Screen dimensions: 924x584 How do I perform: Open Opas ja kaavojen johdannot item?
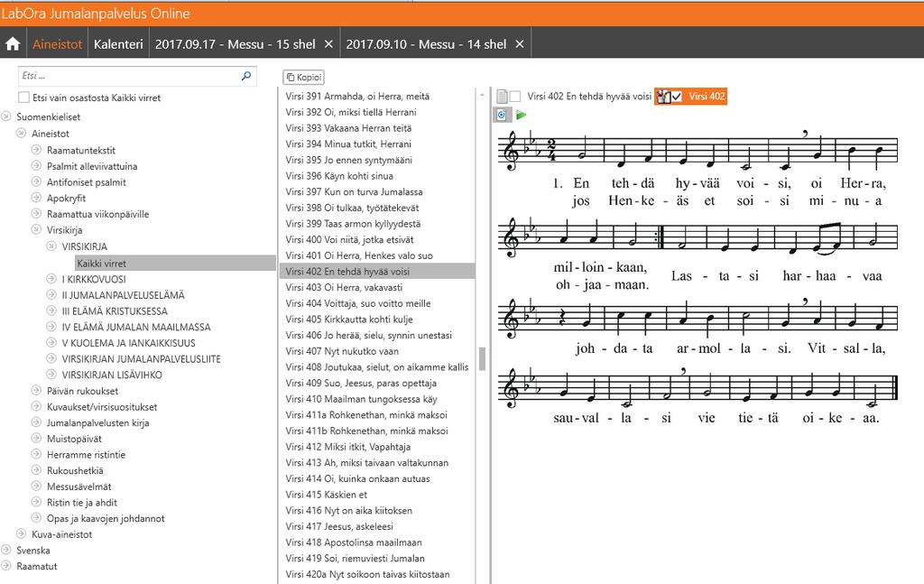pyautogui.click(x=106, y=518)
